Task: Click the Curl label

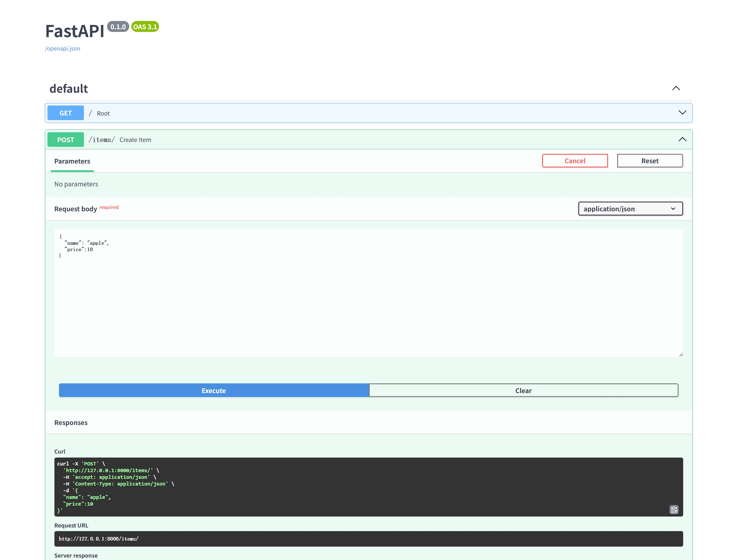Action: tap(60, 451)
